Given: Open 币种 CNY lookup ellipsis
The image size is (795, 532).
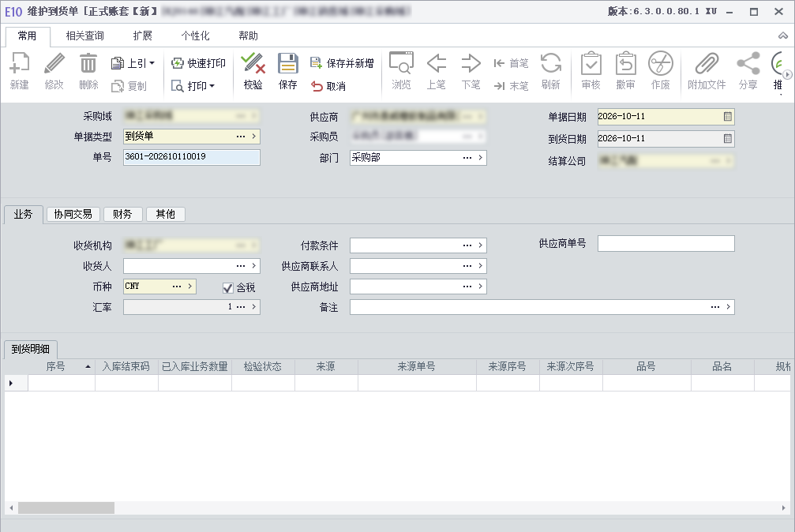Looking at the screenshot, I should pos(176,287).
